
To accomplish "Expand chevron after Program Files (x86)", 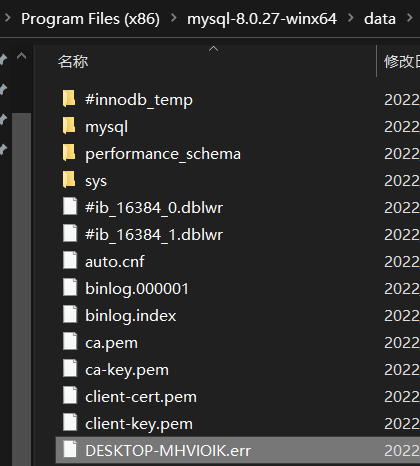I will pos(174,18).
